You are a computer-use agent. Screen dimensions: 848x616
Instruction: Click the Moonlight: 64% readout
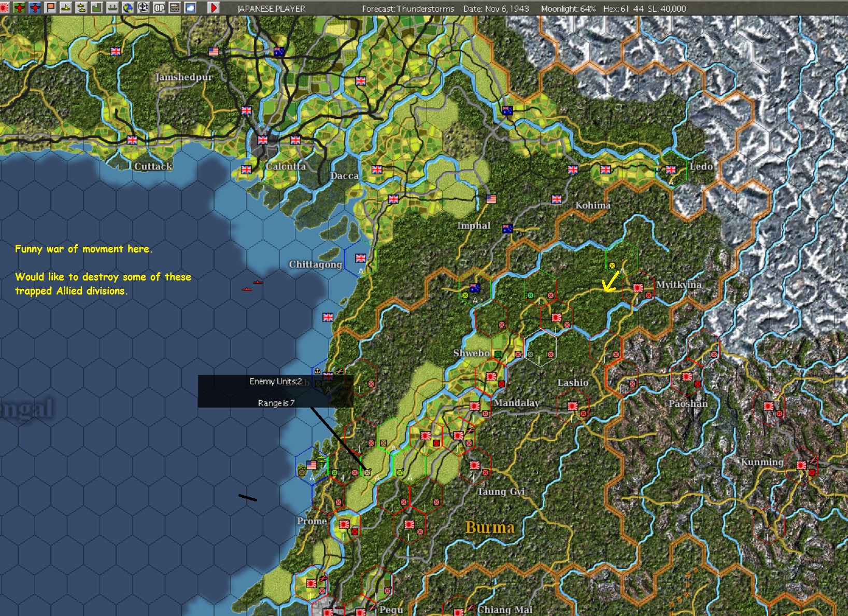(x=568, y=9)
